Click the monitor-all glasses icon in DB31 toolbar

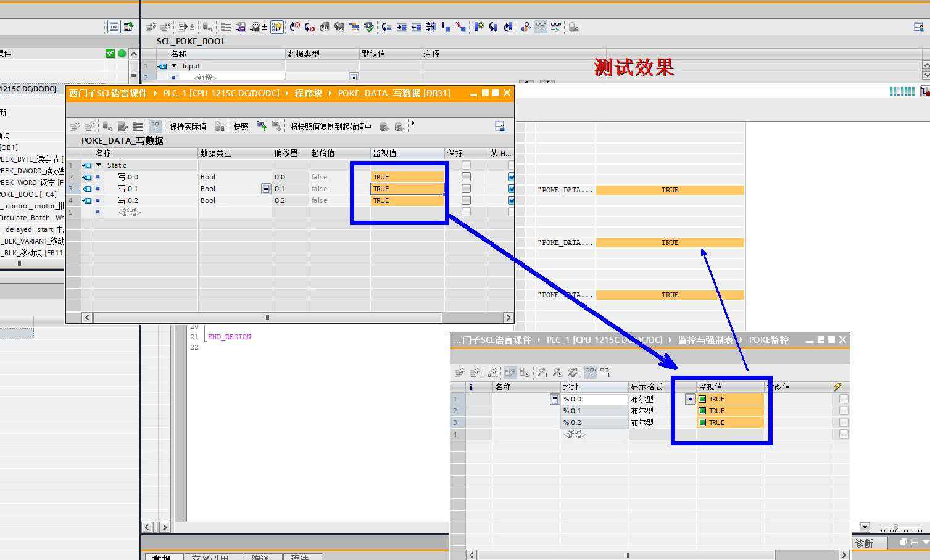coord(156,126)
